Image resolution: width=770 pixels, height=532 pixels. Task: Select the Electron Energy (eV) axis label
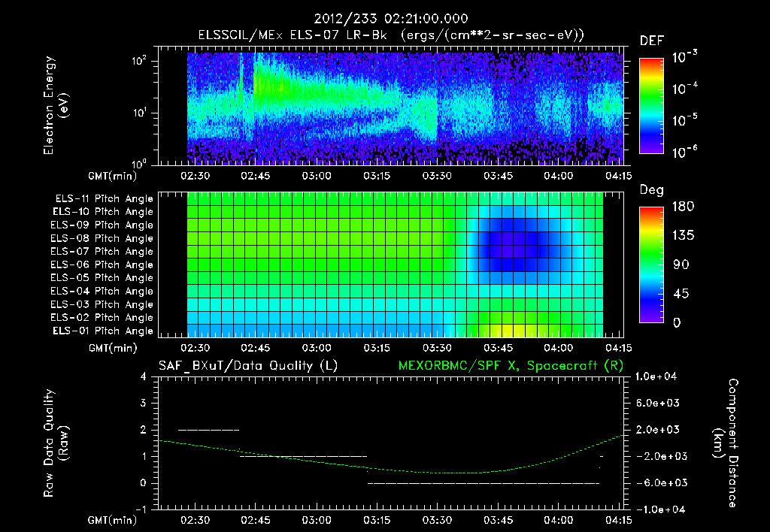(x=55, y=105)
